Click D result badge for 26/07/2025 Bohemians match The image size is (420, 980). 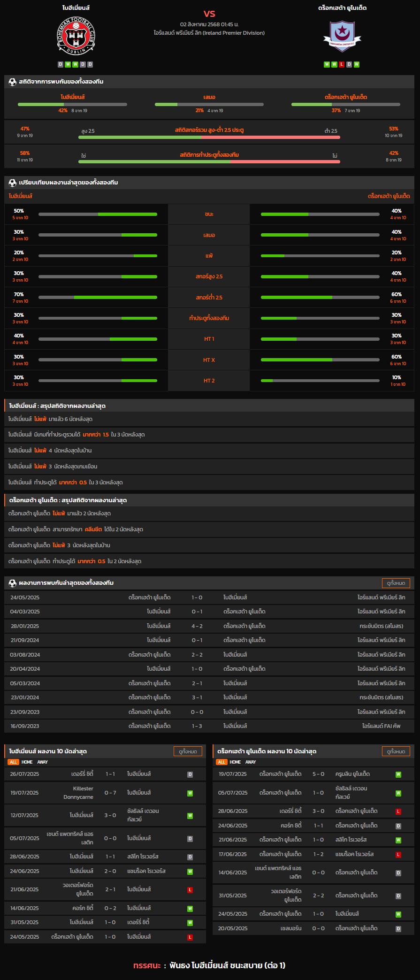[x=190, y=774]
